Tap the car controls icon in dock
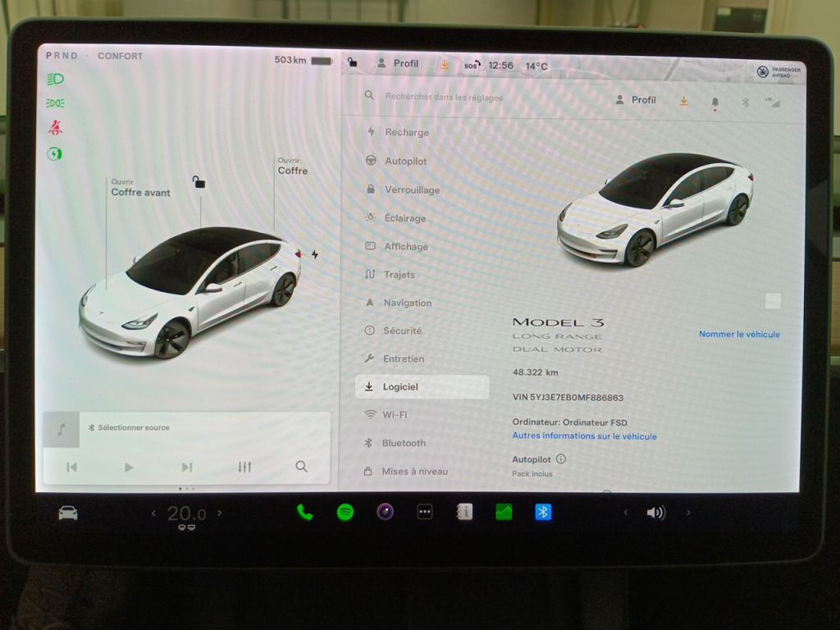 (68, 514)
